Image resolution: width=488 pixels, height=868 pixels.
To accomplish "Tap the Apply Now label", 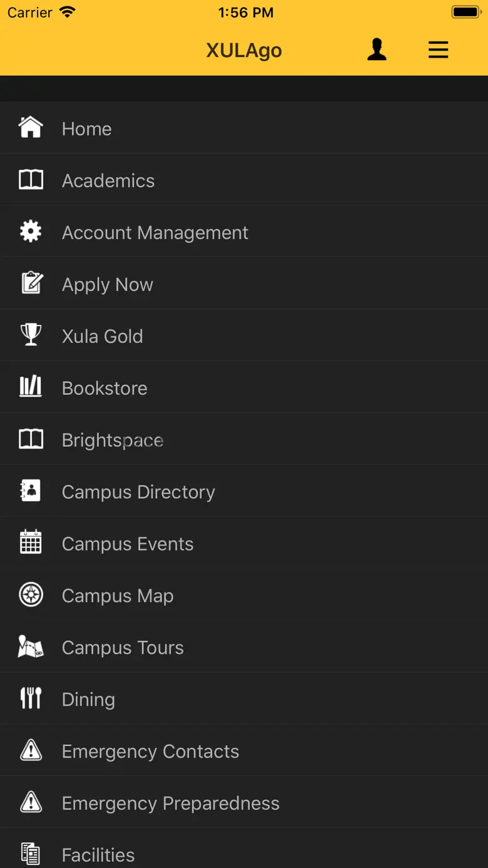I will (108, 285).
